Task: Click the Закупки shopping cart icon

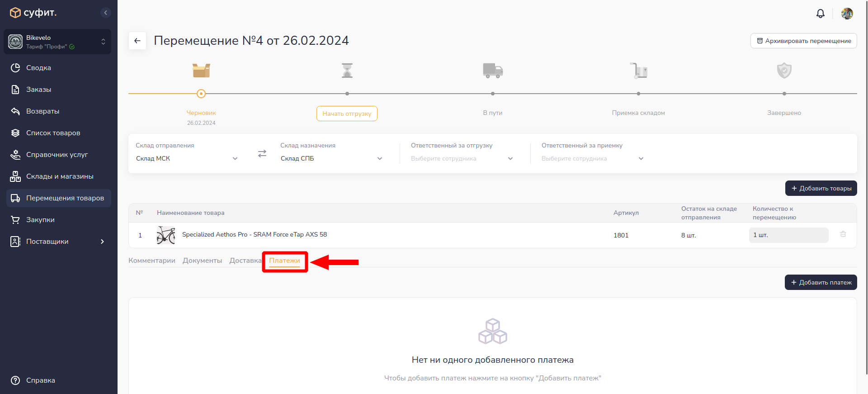Action: tap(15, 220)
